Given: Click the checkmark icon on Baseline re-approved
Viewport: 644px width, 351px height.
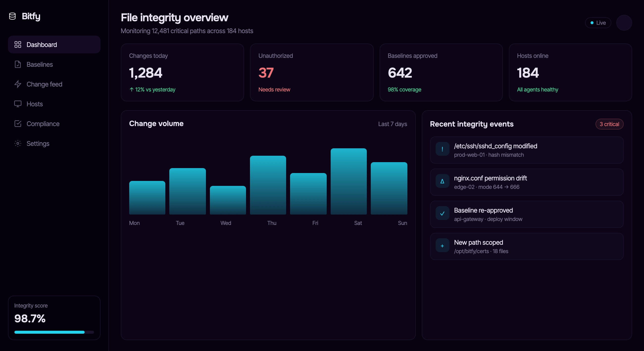Looking at the screenshot, I should coord(442,214).
